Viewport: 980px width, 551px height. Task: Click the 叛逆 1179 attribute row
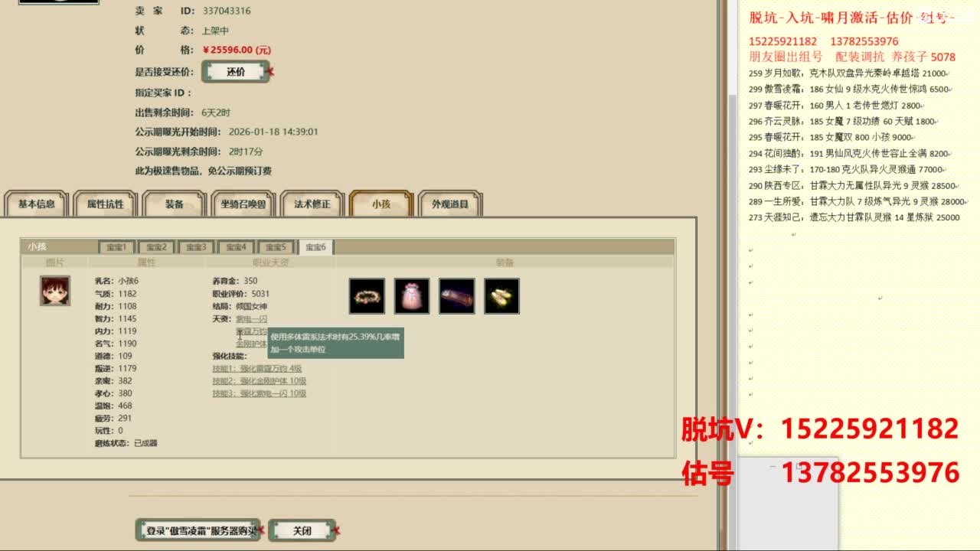click(x=116, y=368)
